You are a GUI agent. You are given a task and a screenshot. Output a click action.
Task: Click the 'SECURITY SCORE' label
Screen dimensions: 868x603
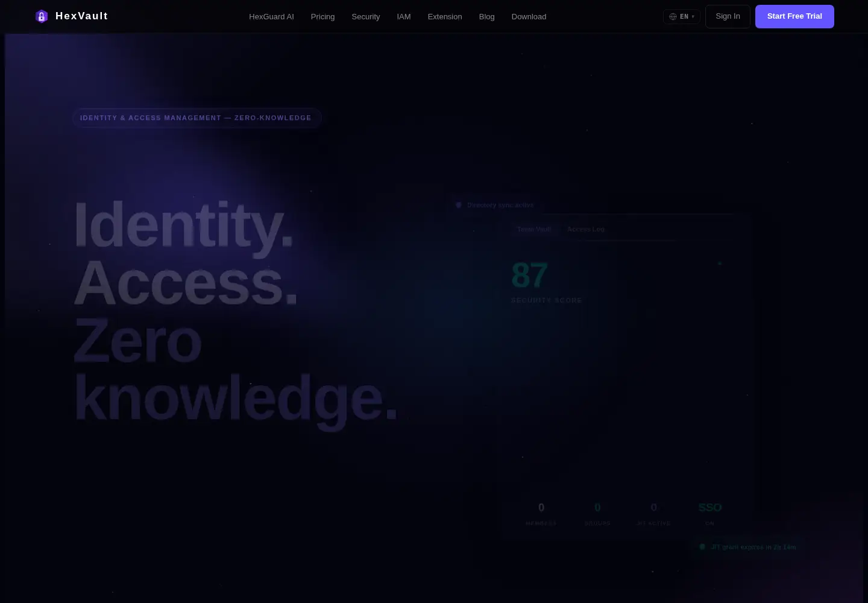click(547, 300)
